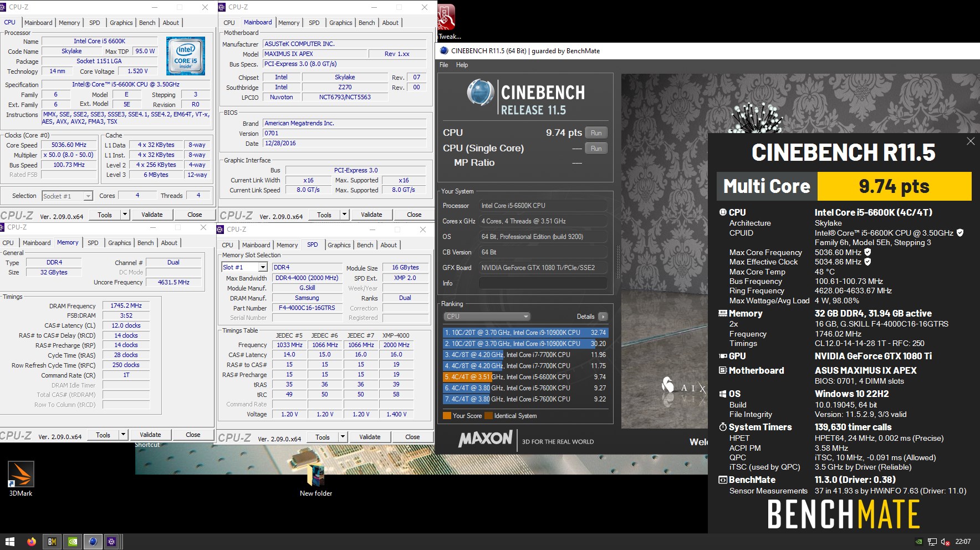Switch to BenchMate taskbar icon

(x=52, y=542)
